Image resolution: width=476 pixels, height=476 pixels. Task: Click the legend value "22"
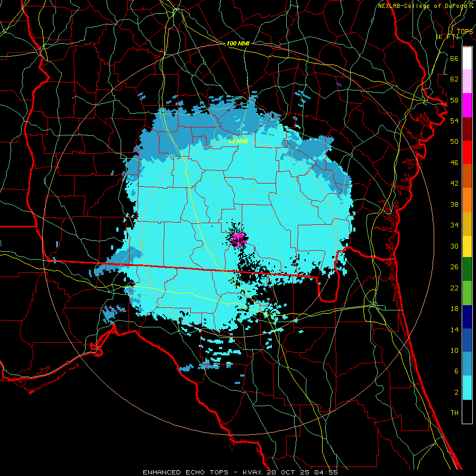point(454,288)
